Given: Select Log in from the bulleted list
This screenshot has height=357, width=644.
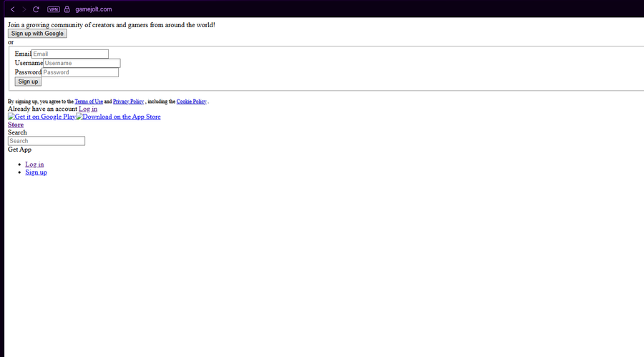Looking at the screenshot, I should click(34, 165).
